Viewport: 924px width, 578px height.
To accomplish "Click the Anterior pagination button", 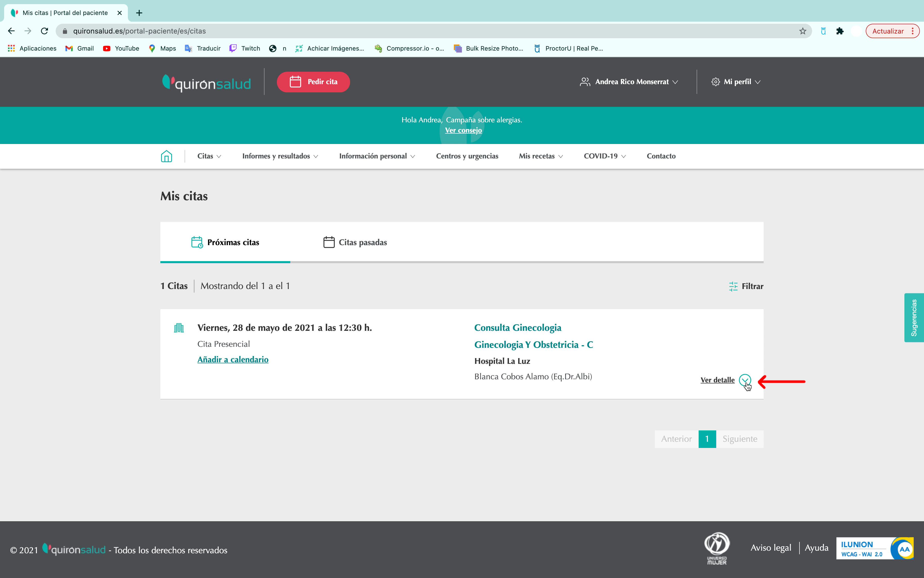I will click(x=676, y=439).
